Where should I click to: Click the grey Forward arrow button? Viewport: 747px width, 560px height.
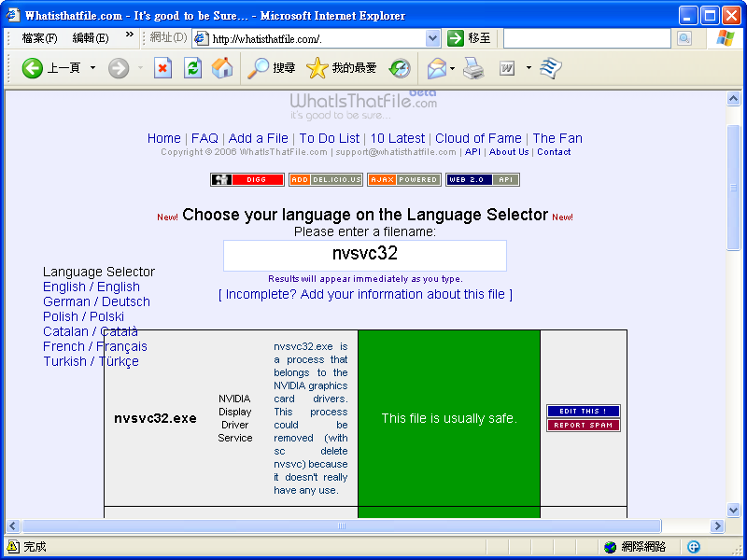click(119, 68)
